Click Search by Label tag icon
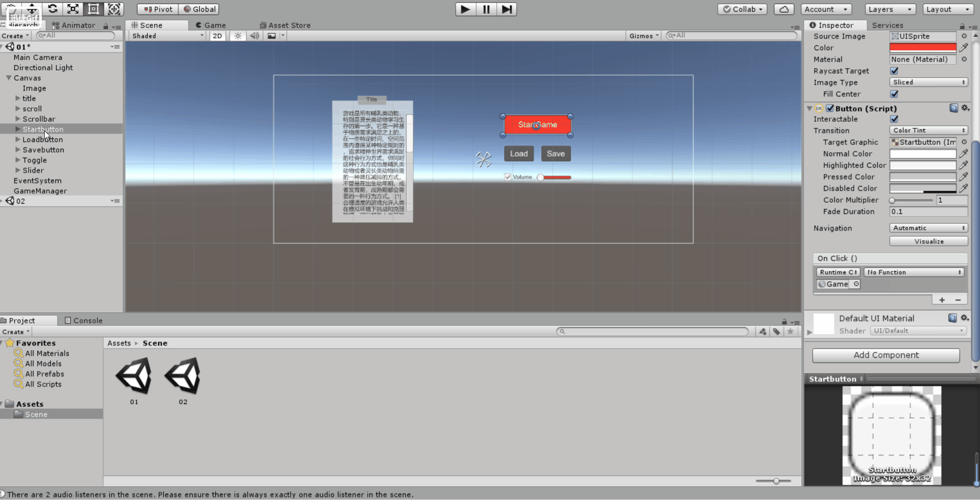The height and width of the screenshot is (500, 980). point(777,332)
